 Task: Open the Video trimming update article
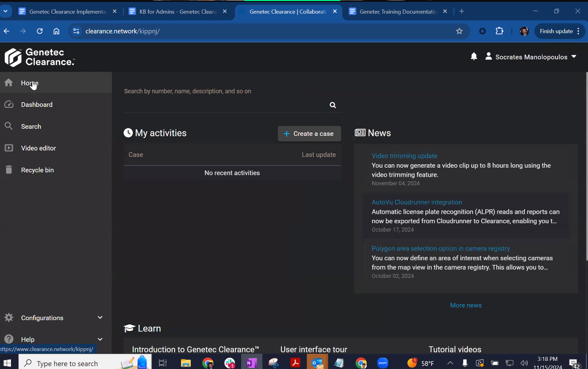click(404, 156)
